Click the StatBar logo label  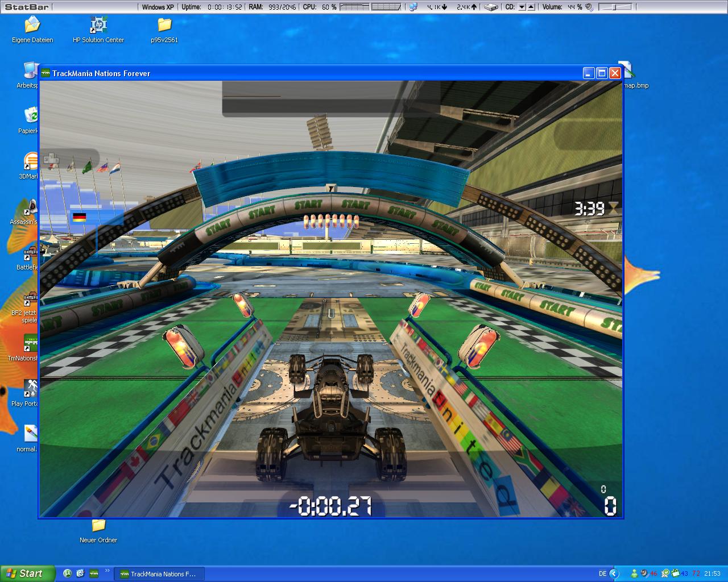(27, 7)
